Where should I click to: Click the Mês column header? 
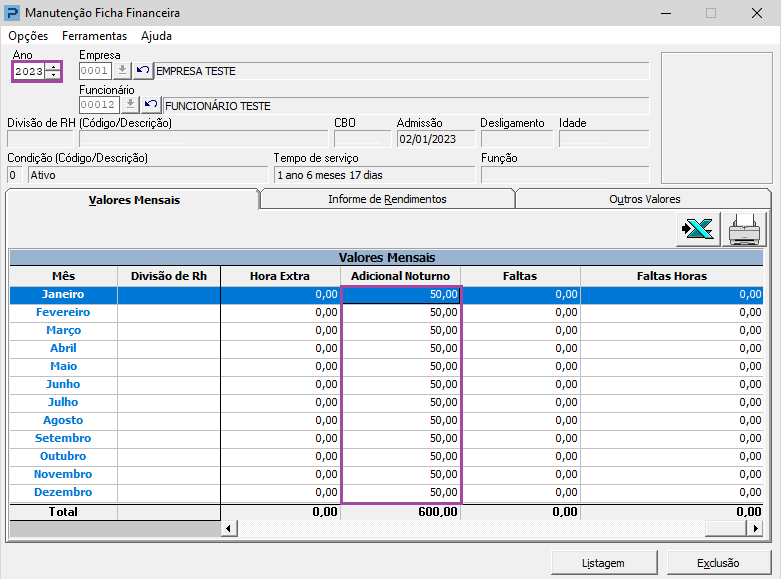click(x=63, y=276)
